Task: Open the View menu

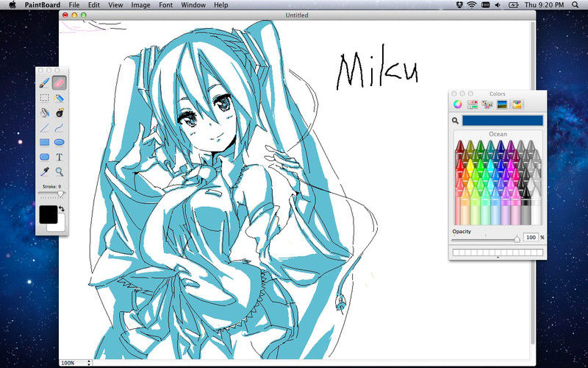Action: tap(115, 5)
